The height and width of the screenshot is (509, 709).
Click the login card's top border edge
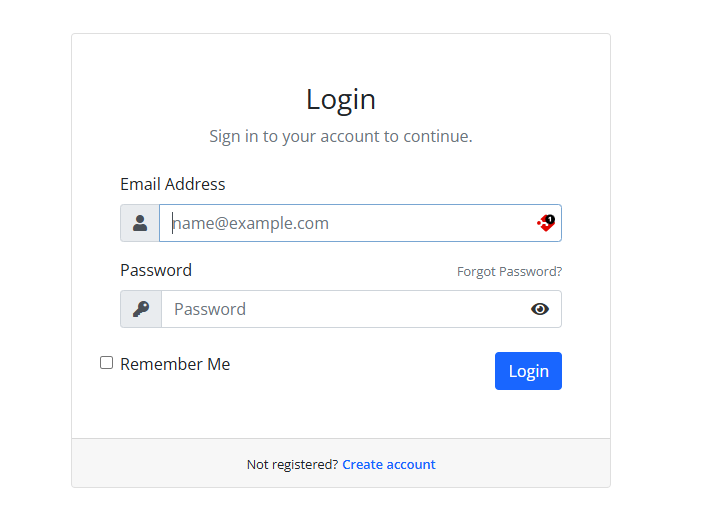341,34
